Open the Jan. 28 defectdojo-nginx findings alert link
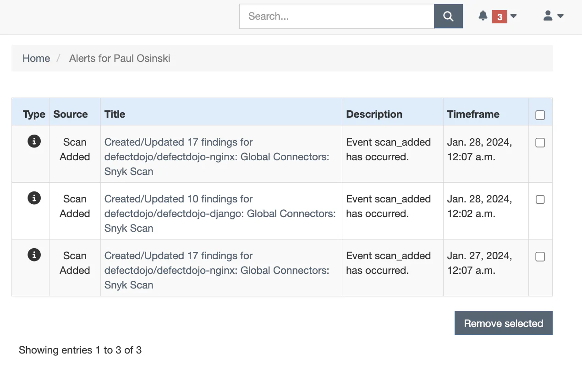 click(216, 157)
